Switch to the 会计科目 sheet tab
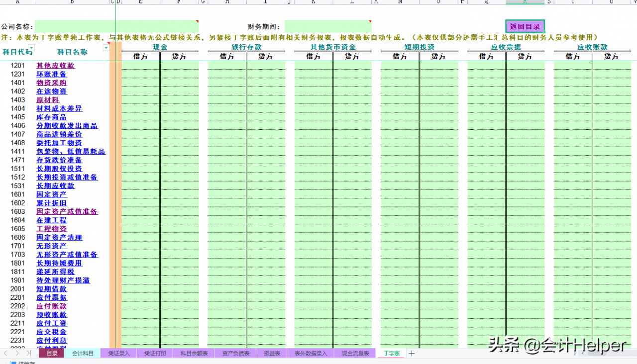The height and width of the screenshot is (364, 637). (83, 354)
